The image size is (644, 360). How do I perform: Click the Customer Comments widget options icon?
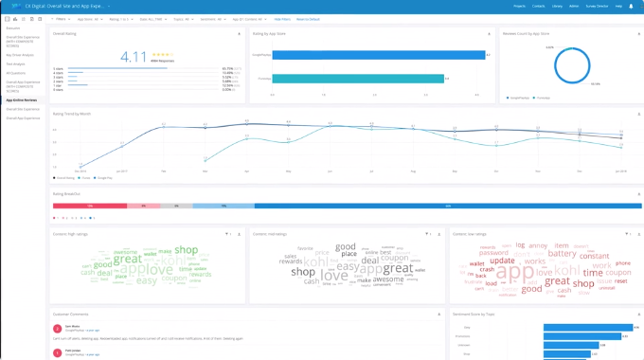pos(439,315)
